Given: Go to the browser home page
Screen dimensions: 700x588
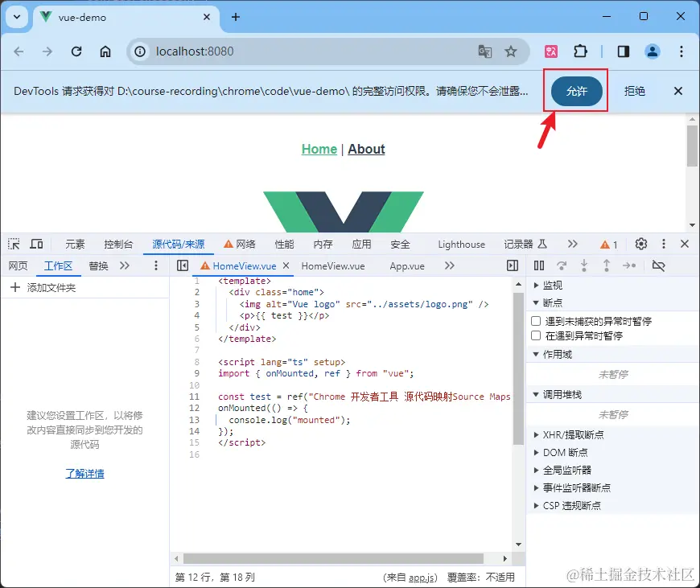Looking at the screenshot, I should (105, 51).
